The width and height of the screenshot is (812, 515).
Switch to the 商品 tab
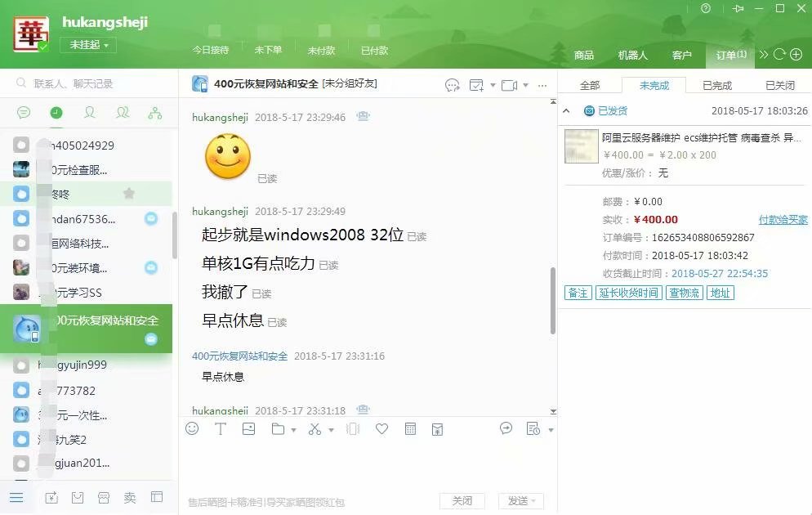583,55
